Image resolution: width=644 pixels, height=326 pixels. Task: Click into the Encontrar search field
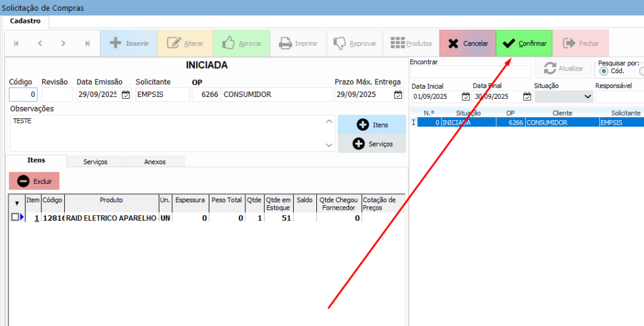pyautogui.click(x=470, y=72)
